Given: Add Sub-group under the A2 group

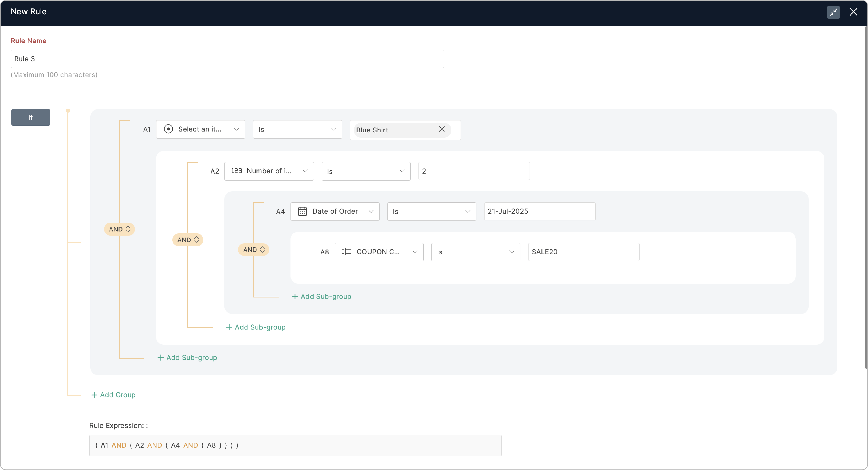Looking at the screenshot, I should (x=187, y=358).
